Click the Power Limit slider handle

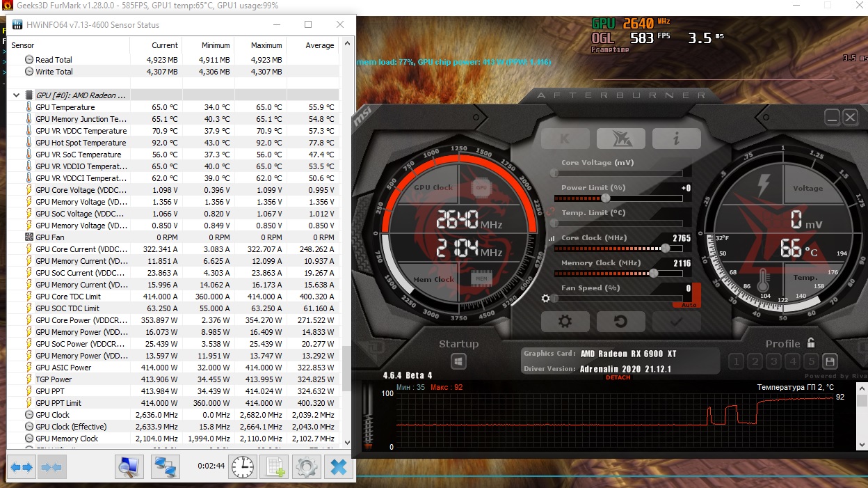(605, 198)
